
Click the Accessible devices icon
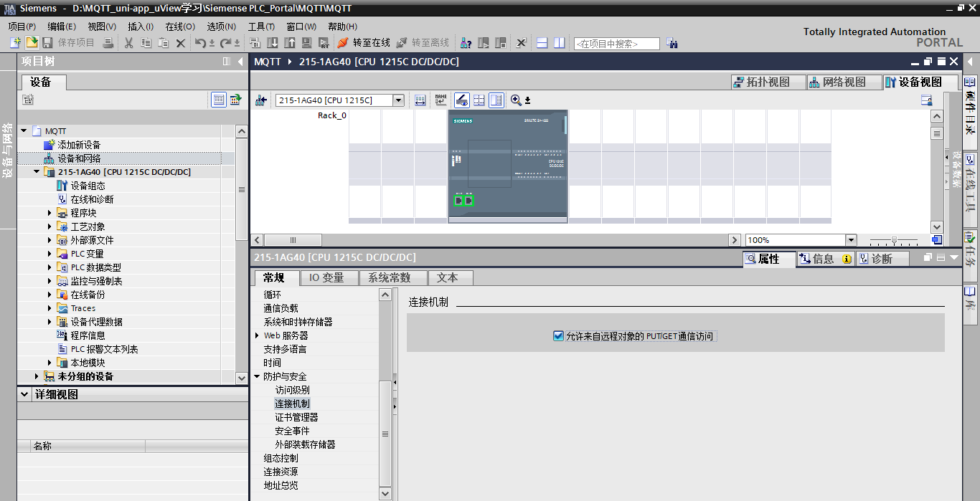coord(466,43)
